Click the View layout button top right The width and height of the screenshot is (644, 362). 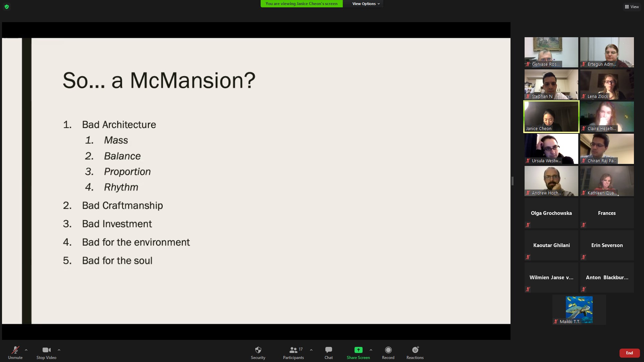coord(632,7)
